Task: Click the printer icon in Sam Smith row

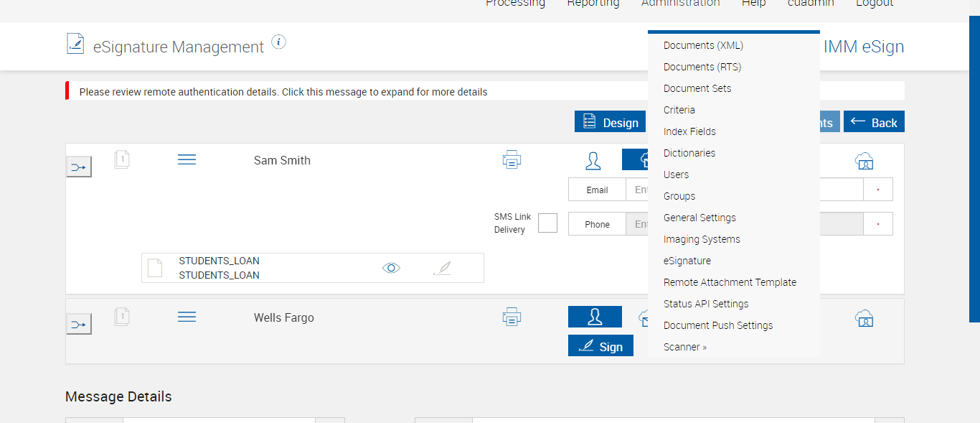Action: [512, 159]
